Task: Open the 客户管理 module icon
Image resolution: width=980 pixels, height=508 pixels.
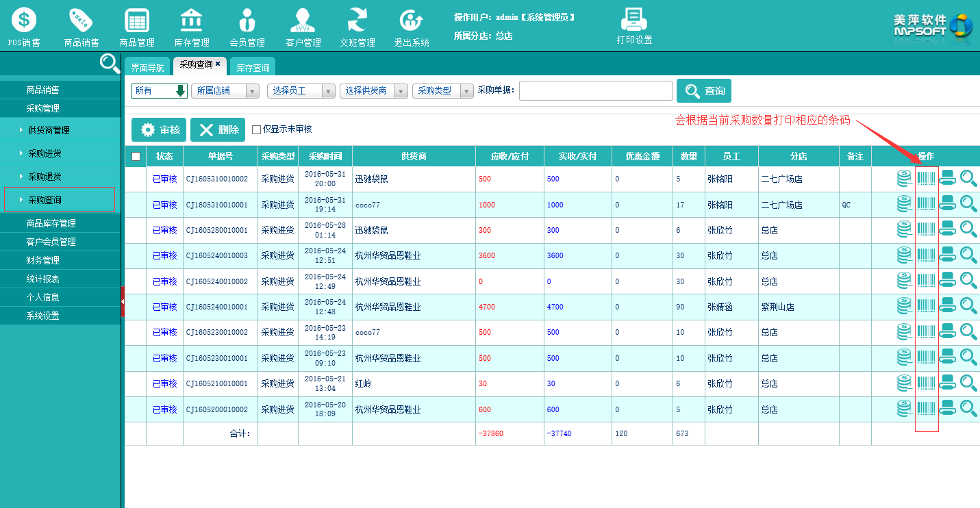Action: [303, 27]
